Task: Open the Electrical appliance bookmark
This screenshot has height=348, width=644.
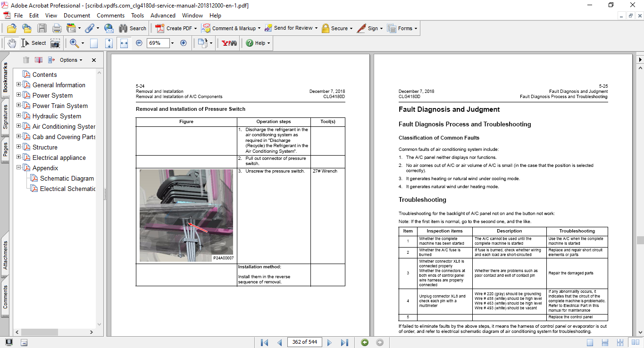Action: point(59,157)
